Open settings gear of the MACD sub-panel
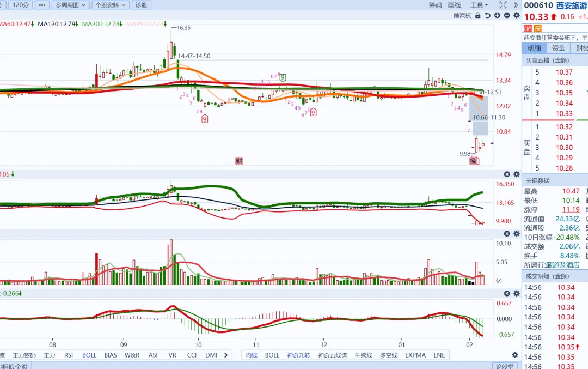This screenshot has width=588, height=369. 517,294
